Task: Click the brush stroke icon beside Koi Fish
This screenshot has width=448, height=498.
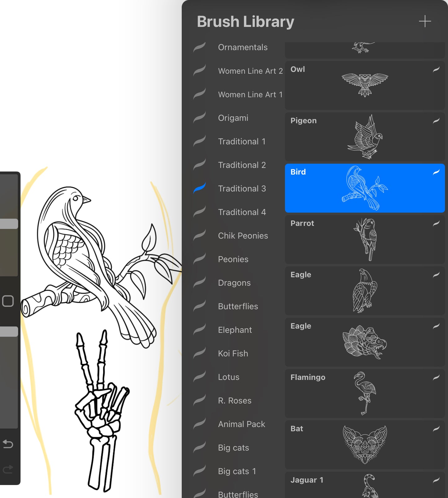Action: (199, 353)
